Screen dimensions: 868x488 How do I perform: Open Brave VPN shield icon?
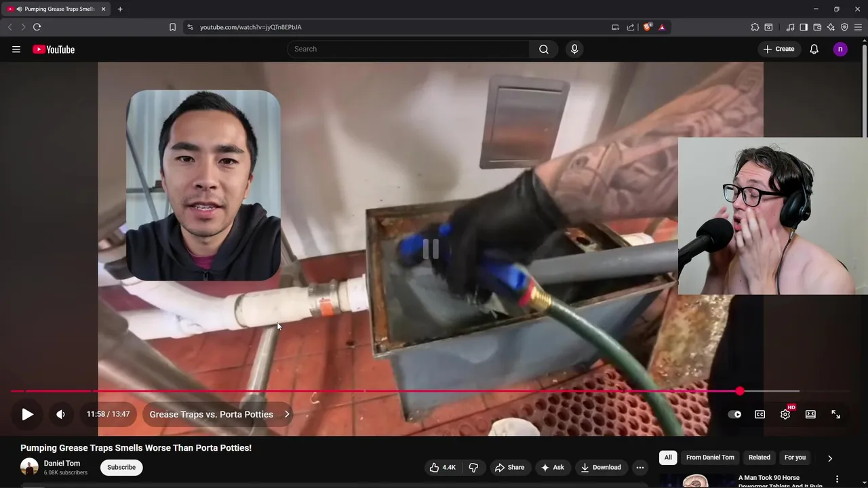[844, 27]
